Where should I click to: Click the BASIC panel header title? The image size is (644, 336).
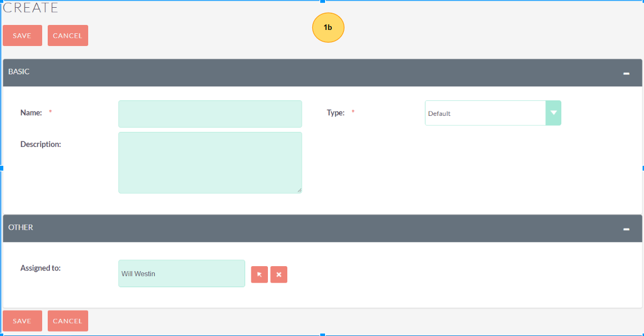pos(19,72)
